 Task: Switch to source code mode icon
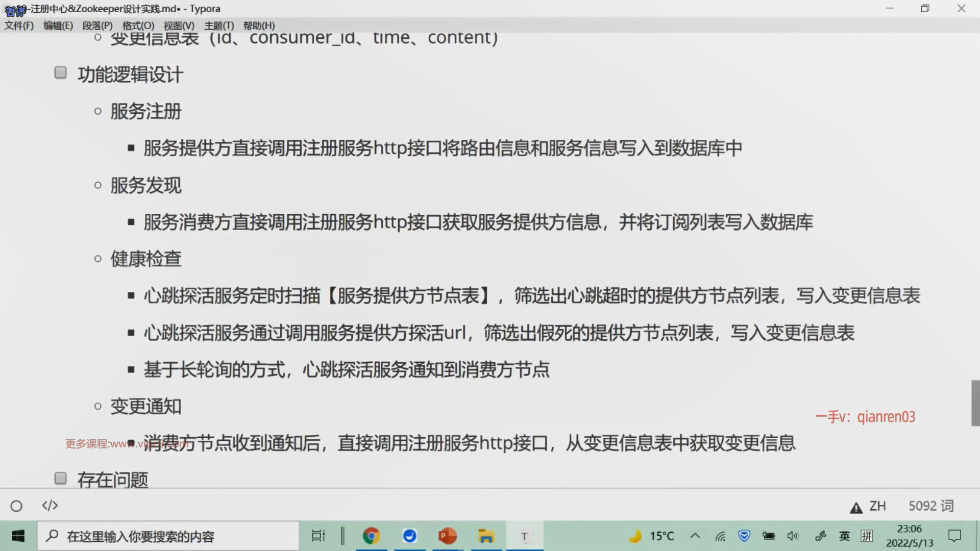pos(50,506)
